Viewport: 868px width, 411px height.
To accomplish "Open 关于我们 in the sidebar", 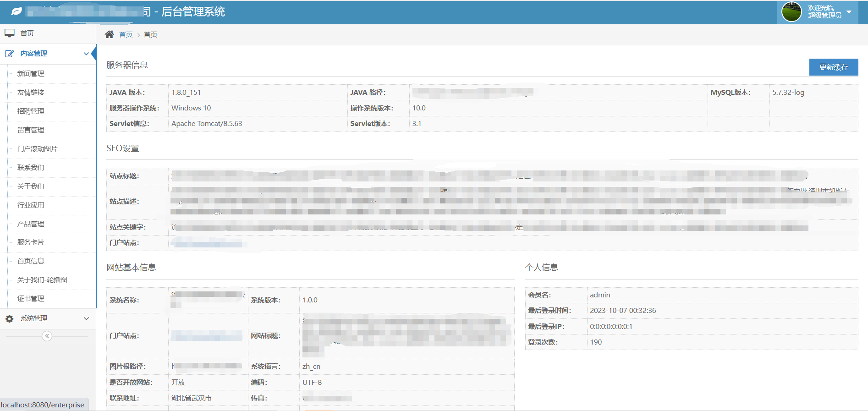I will (31, 186).
